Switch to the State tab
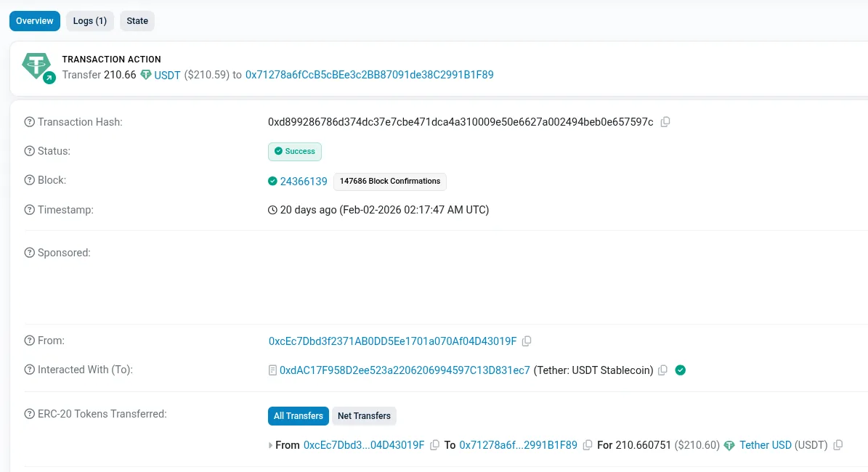868x472 pixels. point(137,21)
